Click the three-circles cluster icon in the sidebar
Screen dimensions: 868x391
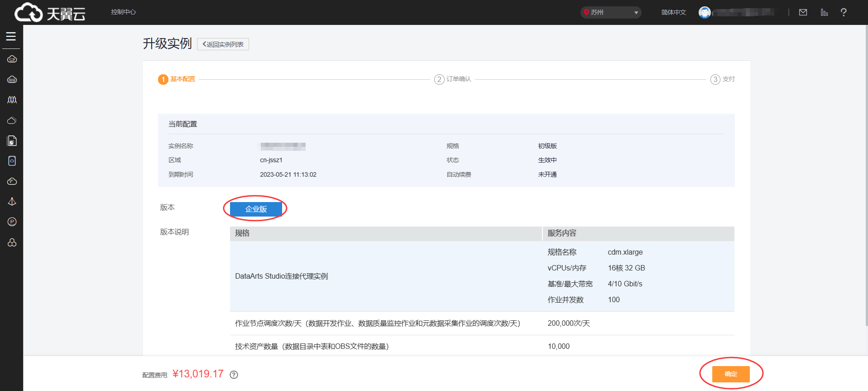12,242
